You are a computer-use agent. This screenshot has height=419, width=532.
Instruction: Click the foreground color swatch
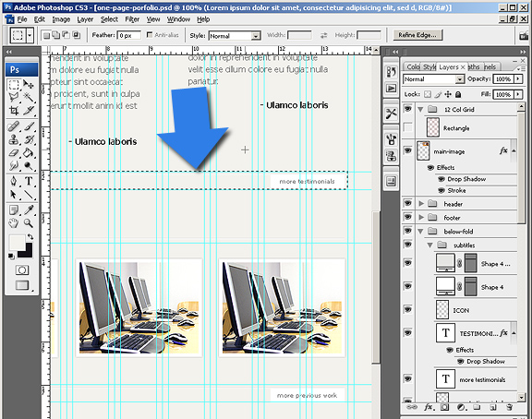17,242
